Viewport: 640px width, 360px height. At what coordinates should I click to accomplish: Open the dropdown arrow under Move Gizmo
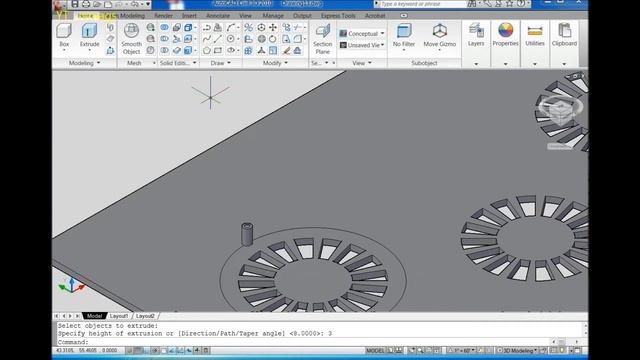point(440,50)
